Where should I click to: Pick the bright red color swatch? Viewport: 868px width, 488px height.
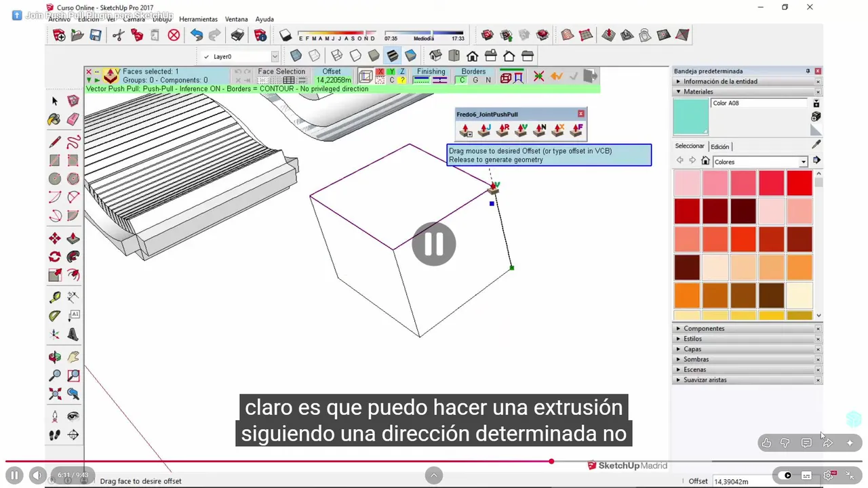[800, 183]
